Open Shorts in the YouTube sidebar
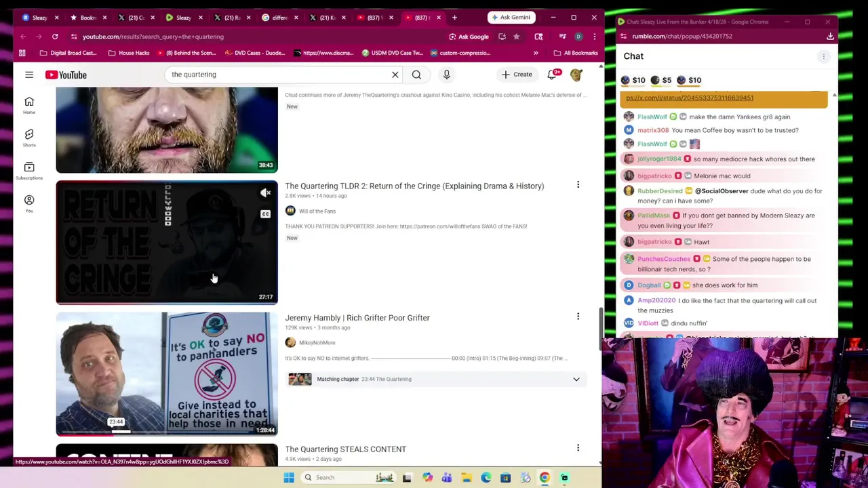Viewport: 868px width, 488px height. [29, 138]
